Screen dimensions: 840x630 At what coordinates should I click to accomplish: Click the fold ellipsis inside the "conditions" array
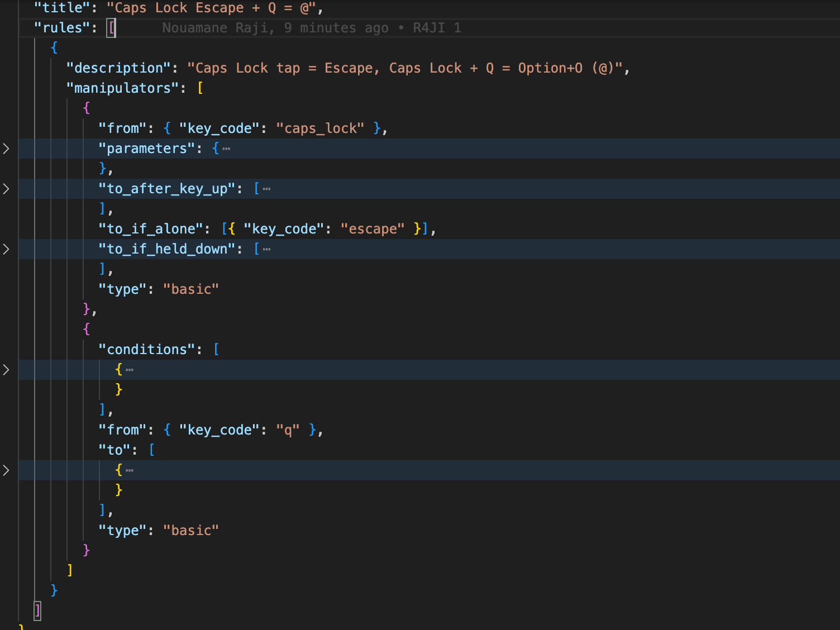[130, 370]
